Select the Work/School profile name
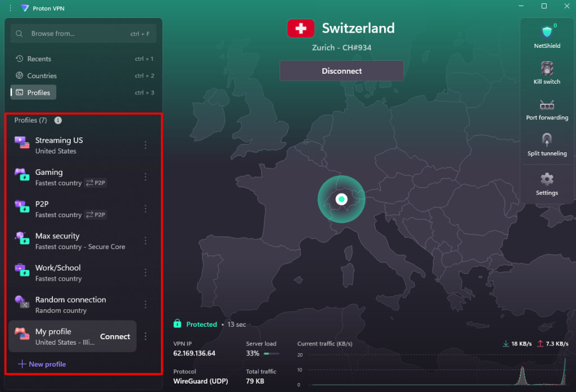 coord(58,268)
